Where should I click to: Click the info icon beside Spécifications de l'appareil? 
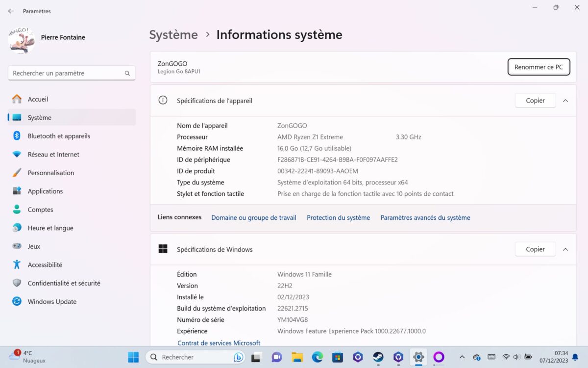pyautogui.click(x=163, y=100)
